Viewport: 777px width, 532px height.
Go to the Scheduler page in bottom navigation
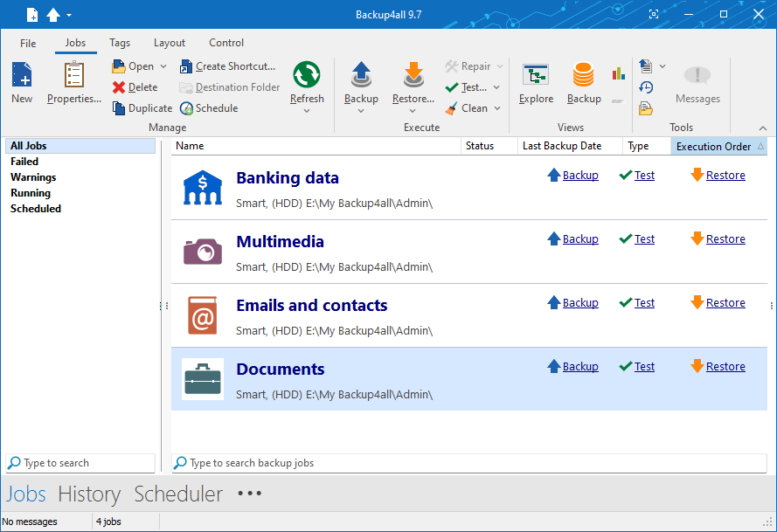(178, 494)
